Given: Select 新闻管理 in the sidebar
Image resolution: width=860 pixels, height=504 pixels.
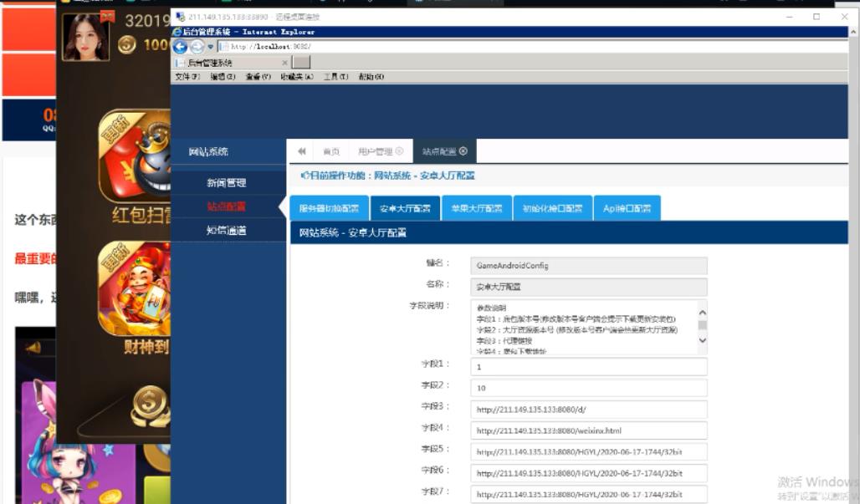Looking at the screenshot, I should point(227,183).
